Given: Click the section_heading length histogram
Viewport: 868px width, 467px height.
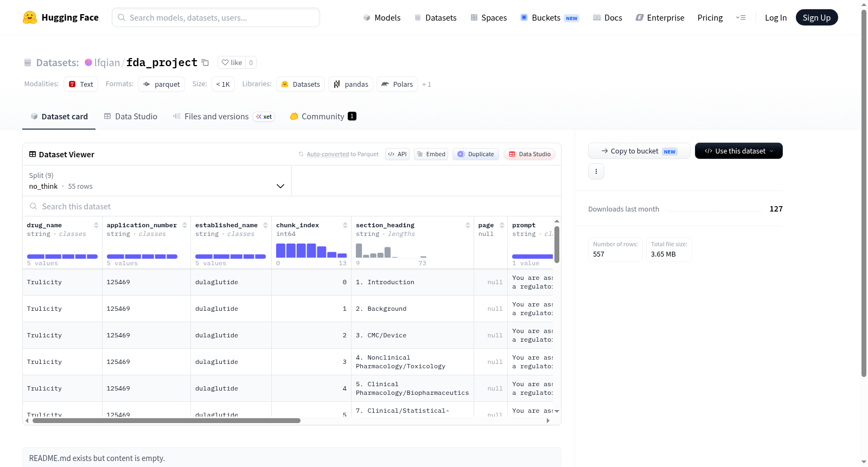Looking at the screenshot, I should tap(391, 250).
